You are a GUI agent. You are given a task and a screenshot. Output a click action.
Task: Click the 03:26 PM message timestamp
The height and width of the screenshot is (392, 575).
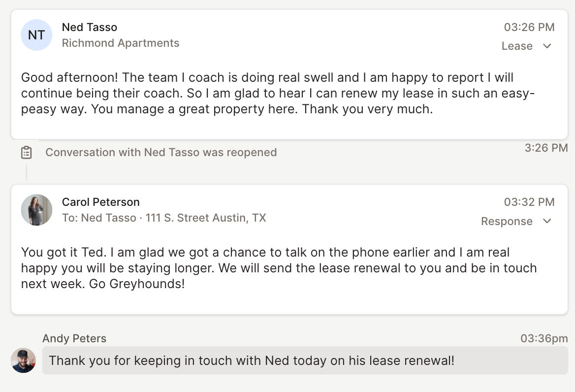pos(529,27)
